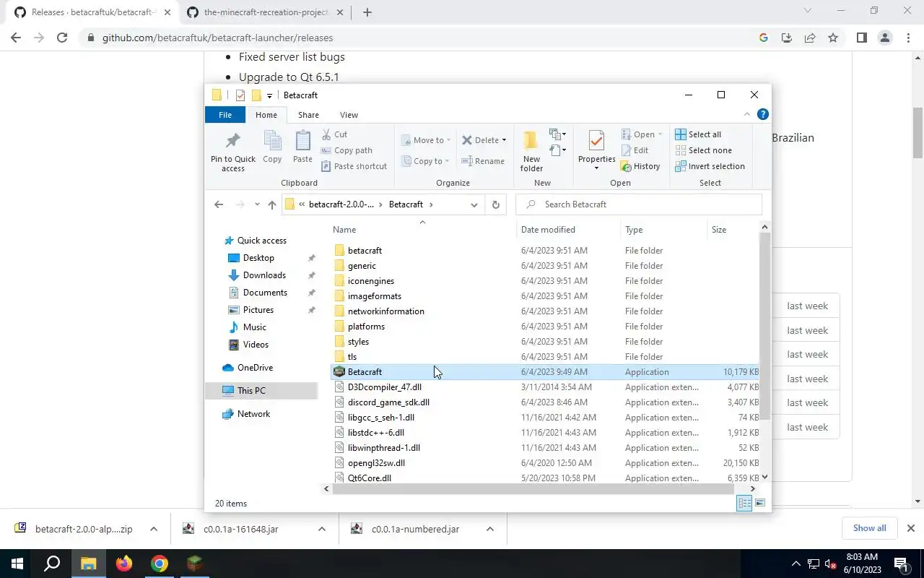Open Properties of selected file
This screenshot has width=924, height=578.
pyautogui.click(x=596, y=151)
